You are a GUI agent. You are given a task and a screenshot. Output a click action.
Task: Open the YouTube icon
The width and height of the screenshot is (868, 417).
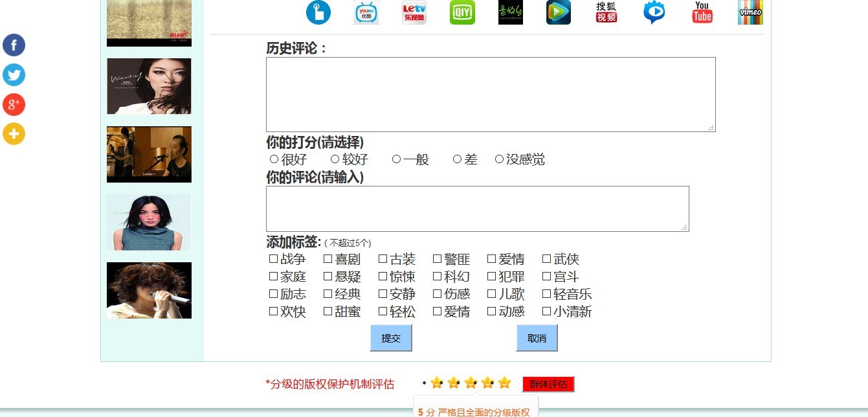coord(702,12)
